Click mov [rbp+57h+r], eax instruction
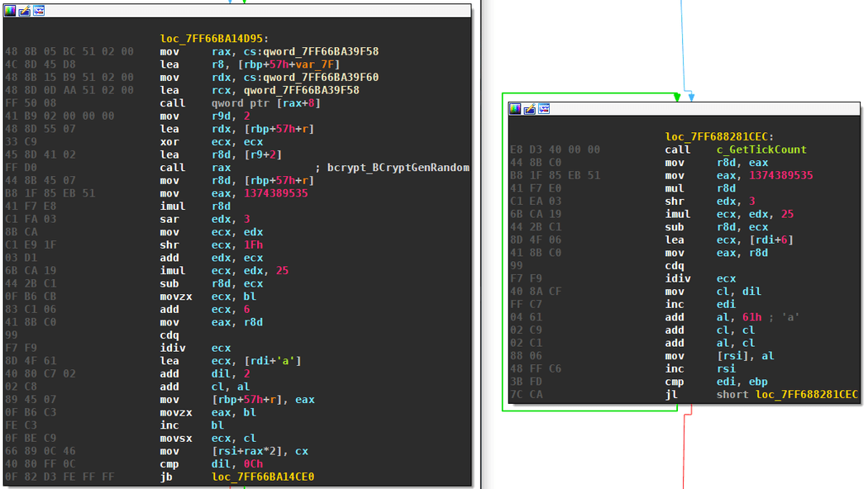Viewport: 868px width, 489px height. 237,400
